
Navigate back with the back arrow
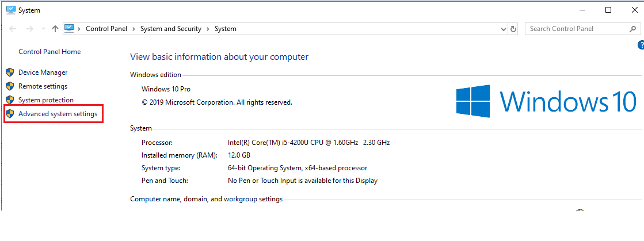pyautogui.click(x=13, y=29)
